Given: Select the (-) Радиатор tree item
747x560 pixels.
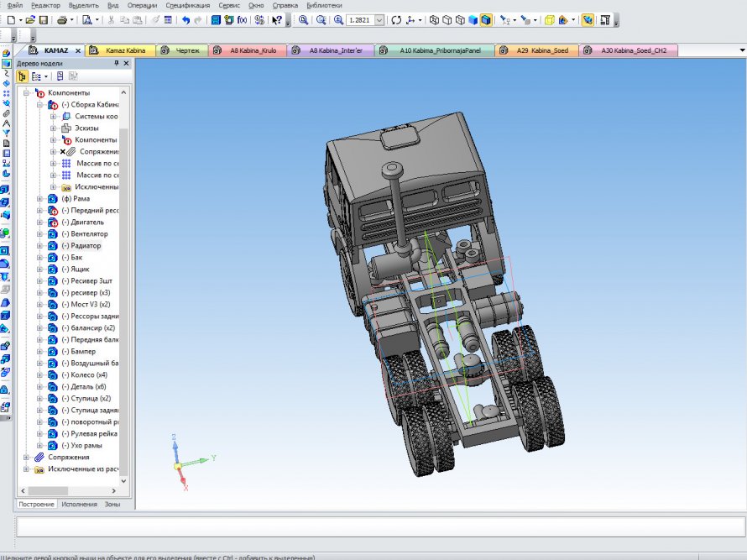Looking at the screenshot, I should coord(81,246).
